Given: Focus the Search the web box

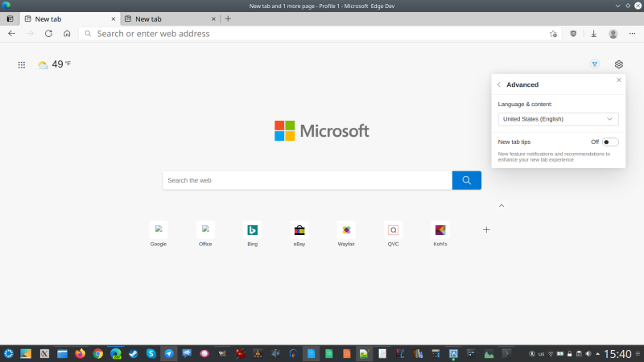Looking at the screenshot, I should (x=308, y=180).
